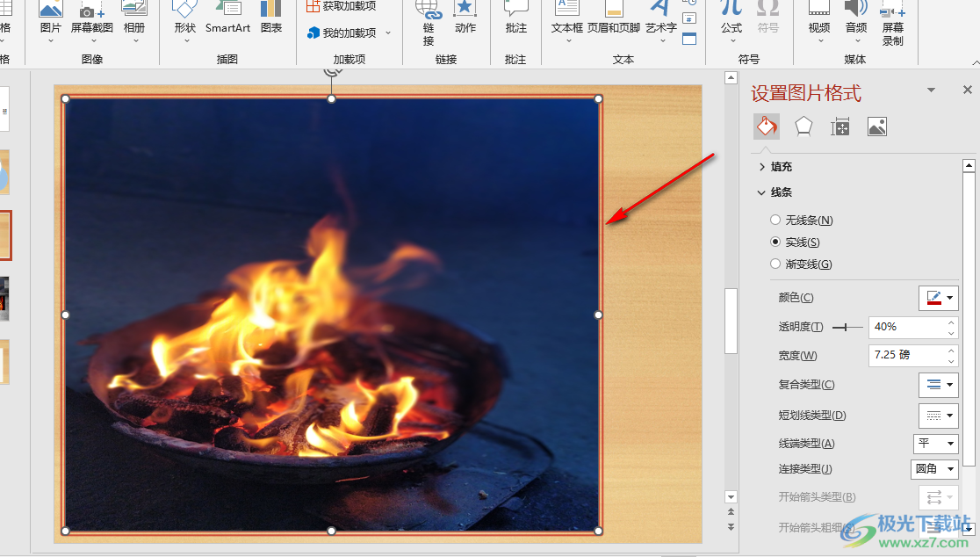The width and height of the screenshot is (980, 557).
Task: Select the 实线 solid line option
Action: click(795, 242)
